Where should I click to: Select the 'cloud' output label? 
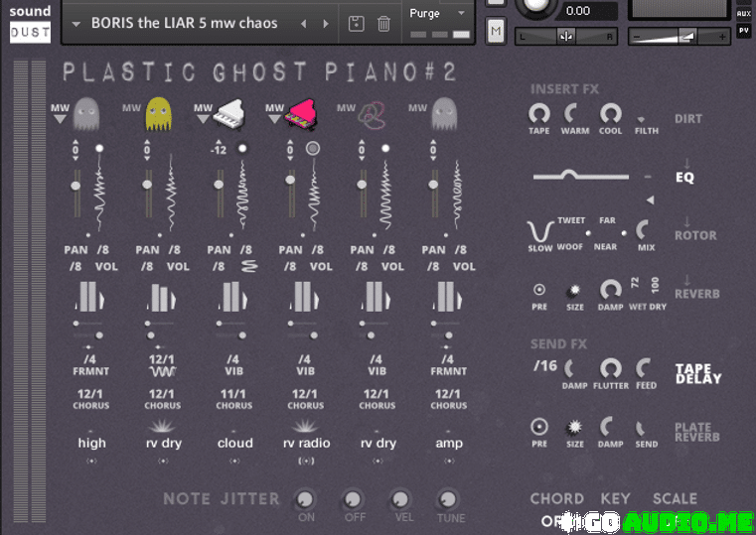click(235, 444)
